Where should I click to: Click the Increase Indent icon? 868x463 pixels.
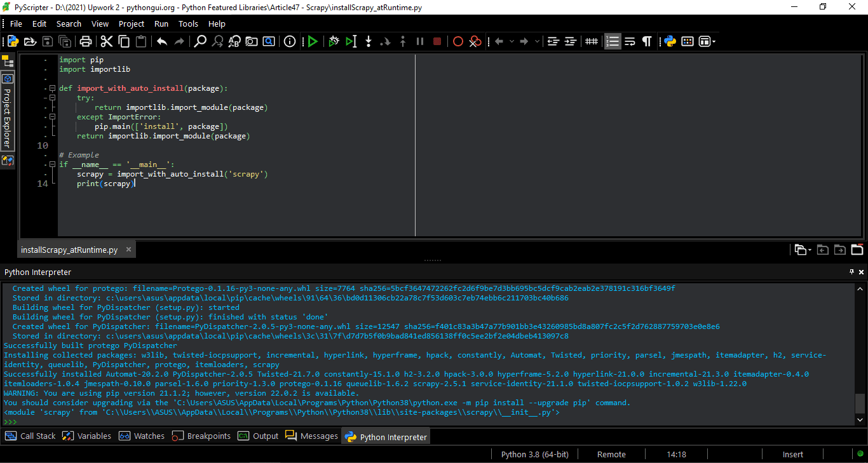tap(570, 41)
